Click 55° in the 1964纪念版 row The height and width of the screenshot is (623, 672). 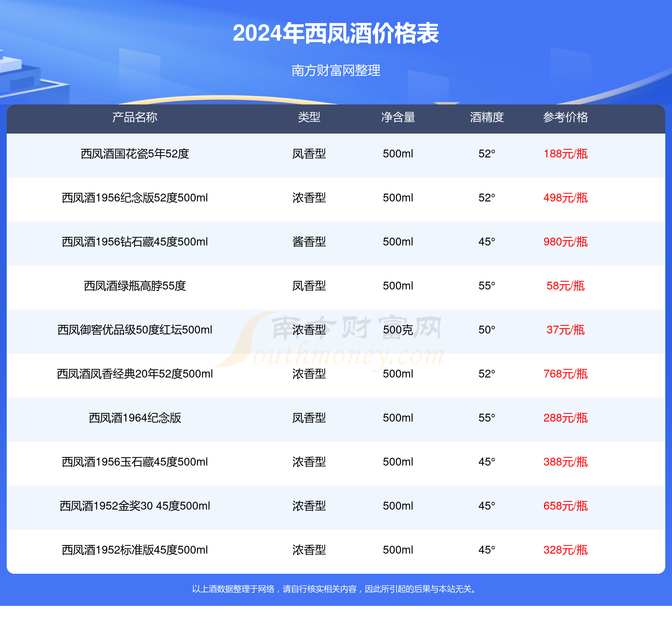487,418
